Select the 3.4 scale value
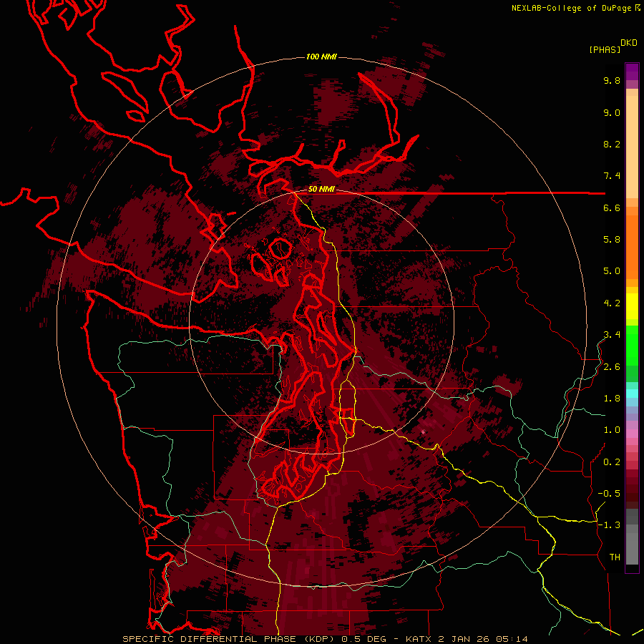The height and width of the screenshot is (644, 644). pyautogui.click(x=612, y=335)
